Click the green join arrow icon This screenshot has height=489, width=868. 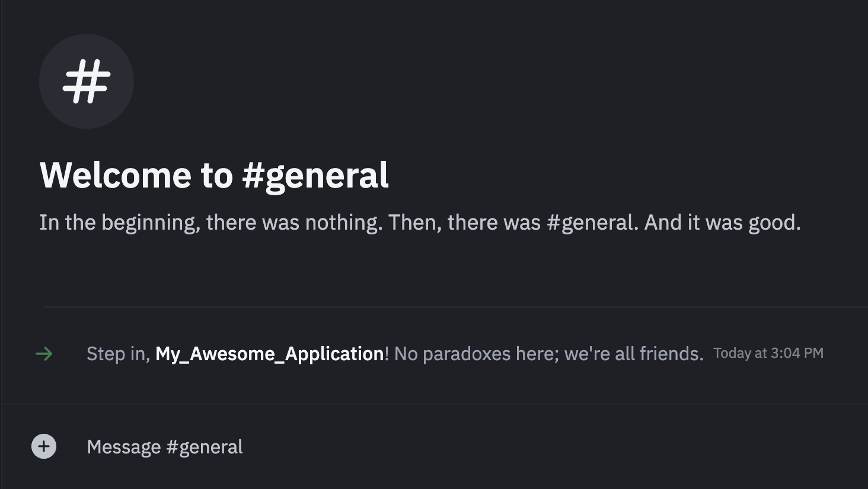click(44, 354)
